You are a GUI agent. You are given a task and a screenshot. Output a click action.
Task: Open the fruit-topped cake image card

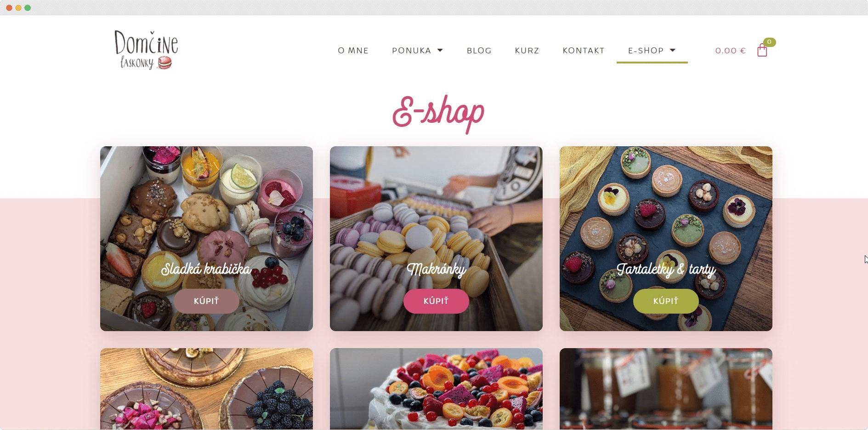coord(436,389)
